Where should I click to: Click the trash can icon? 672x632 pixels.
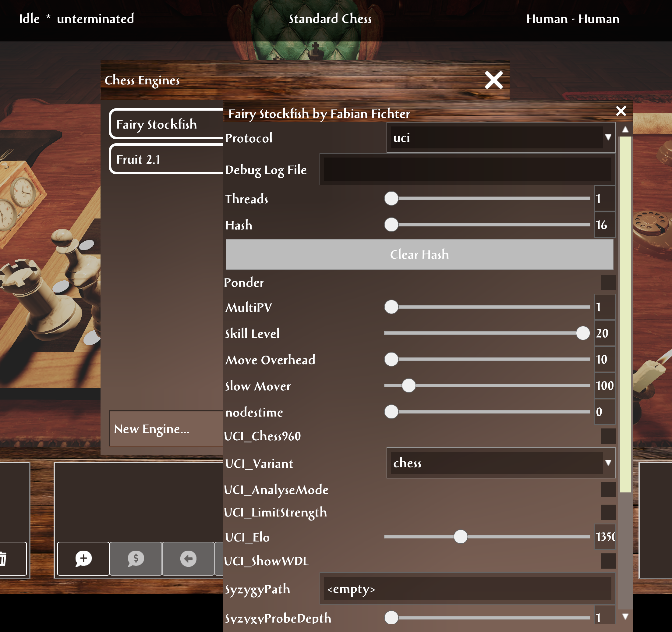click(x=3, y=558)
